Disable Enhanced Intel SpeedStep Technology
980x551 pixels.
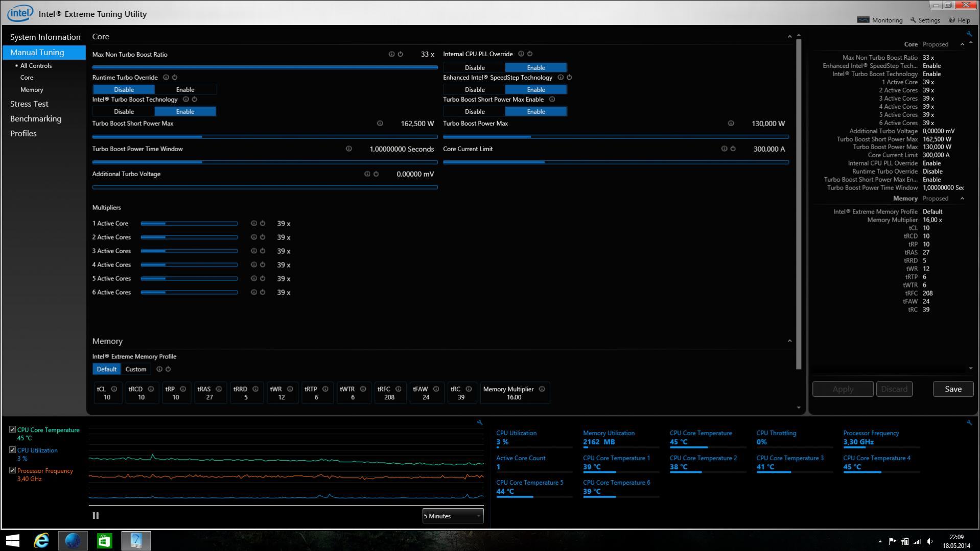(x=475, y=90)
